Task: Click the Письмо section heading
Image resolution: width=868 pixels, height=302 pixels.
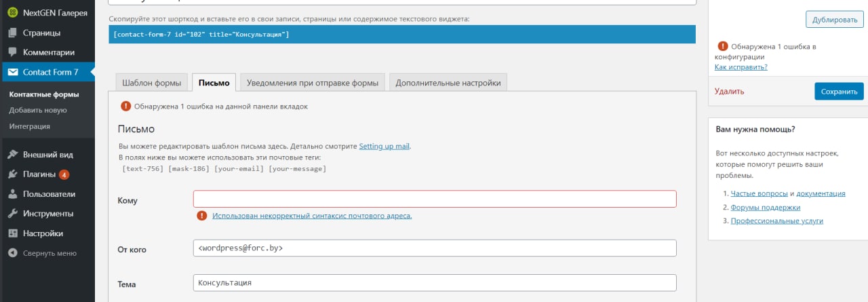Action: pyautogui.click(x=136, y=129)
